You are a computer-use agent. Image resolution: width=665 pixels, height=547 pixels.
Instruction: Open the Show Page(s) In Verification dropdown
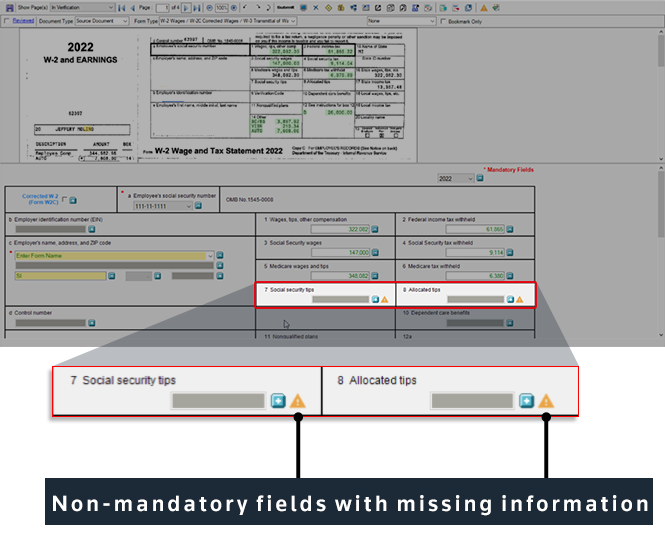(82, 8)
